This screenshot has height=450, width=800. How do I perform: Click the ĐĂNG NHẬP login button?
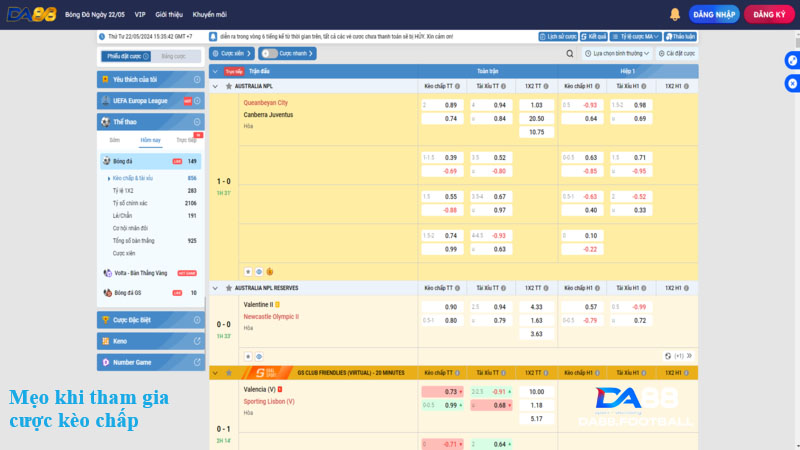[715, 14]
